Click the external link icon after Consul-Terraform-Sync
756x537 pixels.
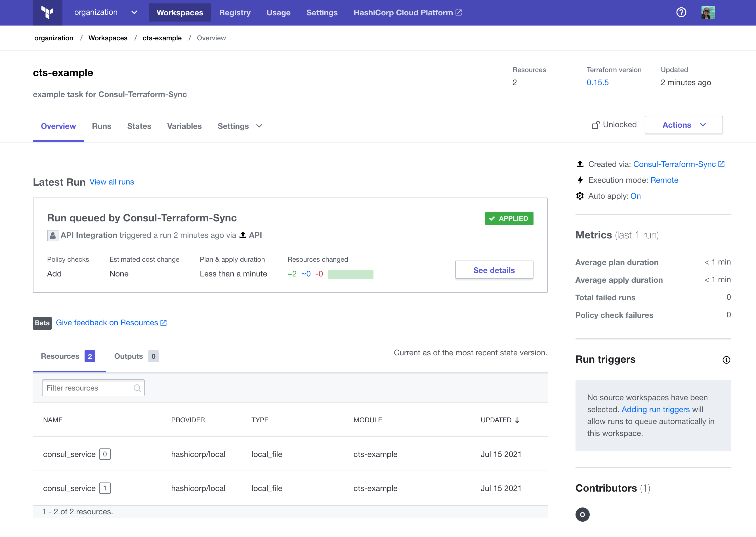(x=721, y=164)
